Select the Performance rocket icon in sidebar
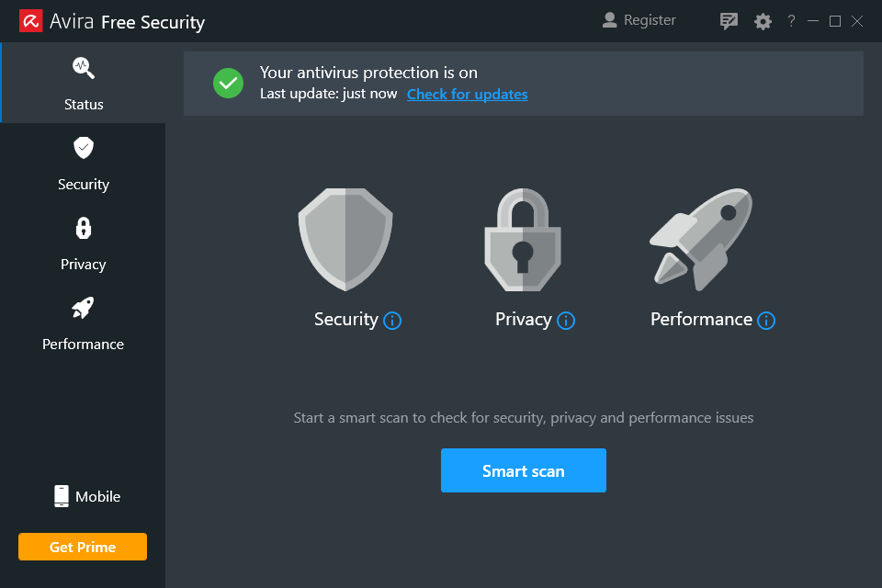This screenshot has width=882, height=588. coord(83,308)
